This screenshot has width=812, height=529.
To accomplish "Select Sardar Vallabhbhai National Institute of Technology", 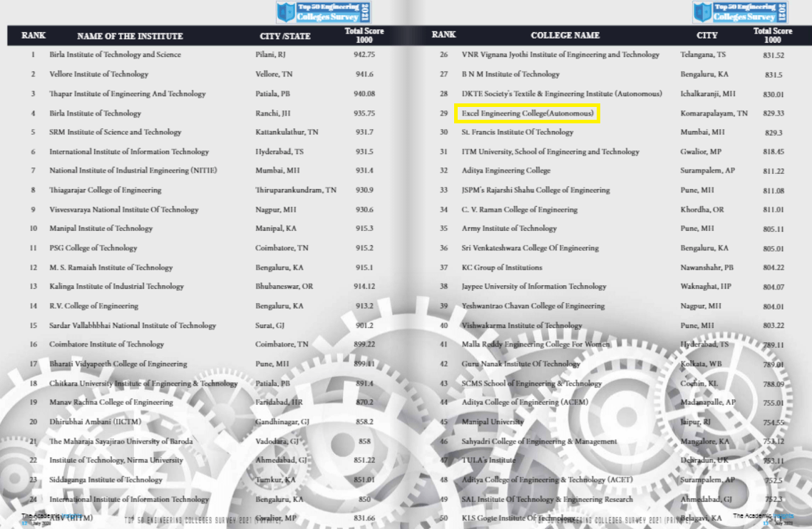I will 133,326.
